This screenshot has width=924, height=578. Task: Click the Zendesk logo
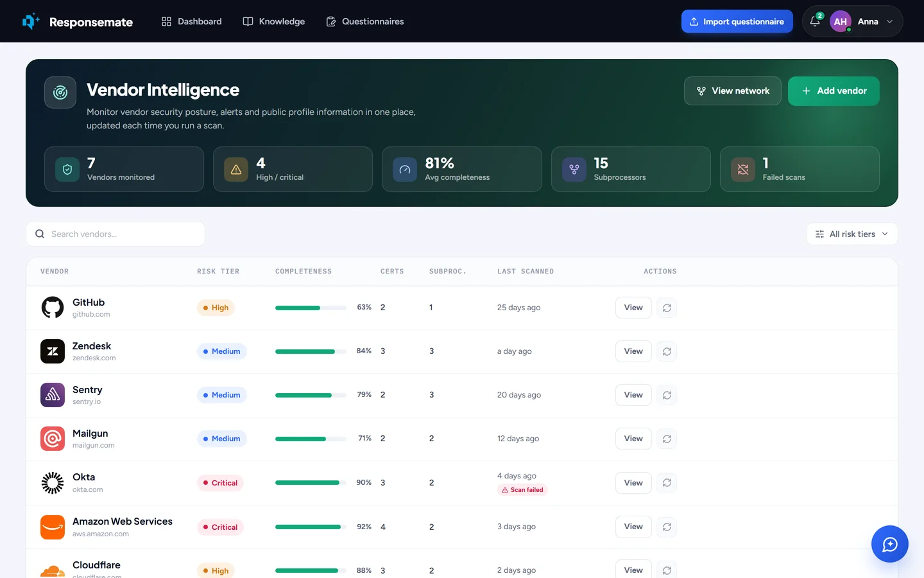point(53,351)
